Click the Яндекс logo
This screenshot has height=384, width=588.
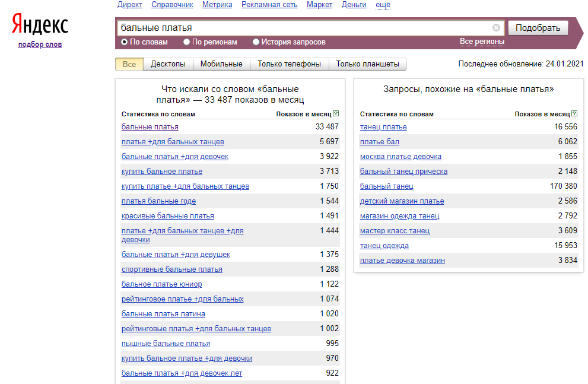pos(40,24)
